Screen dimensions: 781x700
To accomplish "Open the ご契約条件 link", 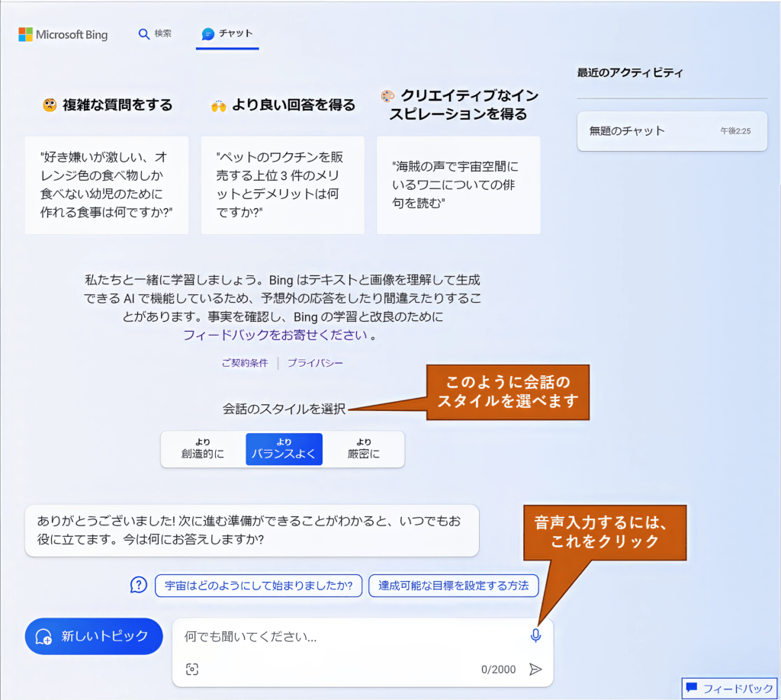I will coord(245,363).
